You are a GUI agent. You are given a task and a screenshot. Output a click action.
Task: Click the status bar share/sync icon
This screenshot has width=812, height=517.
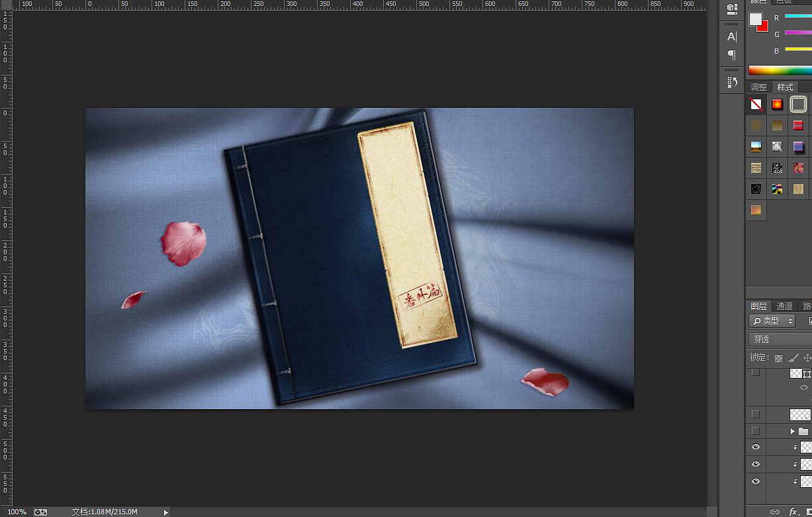(x=40, y=512)
